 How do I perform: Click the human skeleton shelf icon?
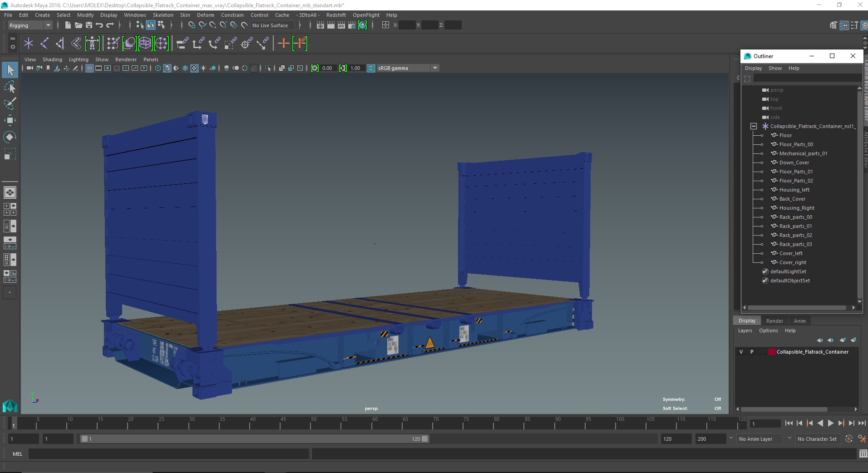click(92, 44)
